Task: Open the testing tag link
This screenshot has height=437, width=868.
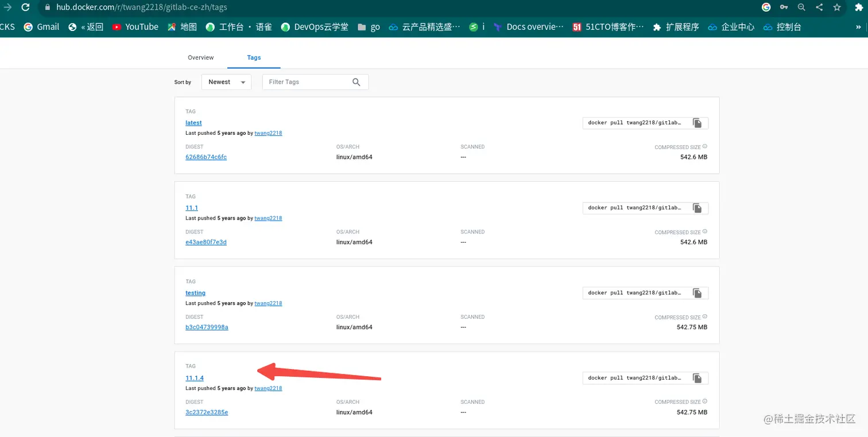Action: point(195,292)
